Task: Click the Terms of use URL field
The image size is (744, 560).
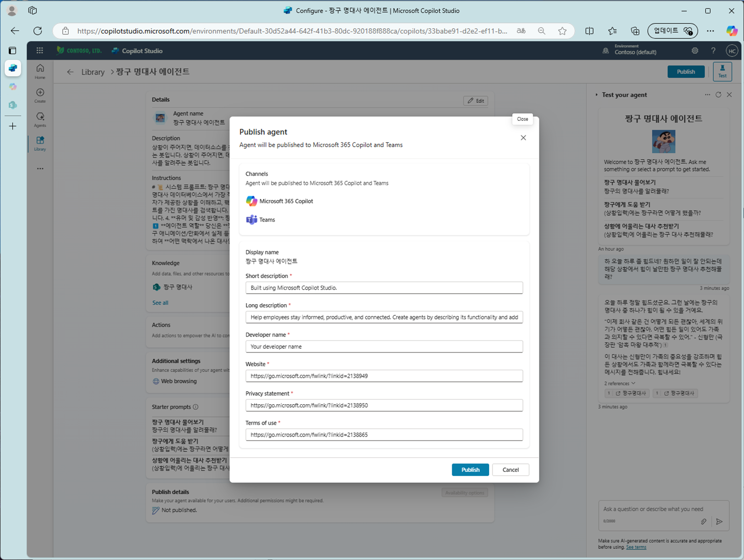Action: [384, 435]
